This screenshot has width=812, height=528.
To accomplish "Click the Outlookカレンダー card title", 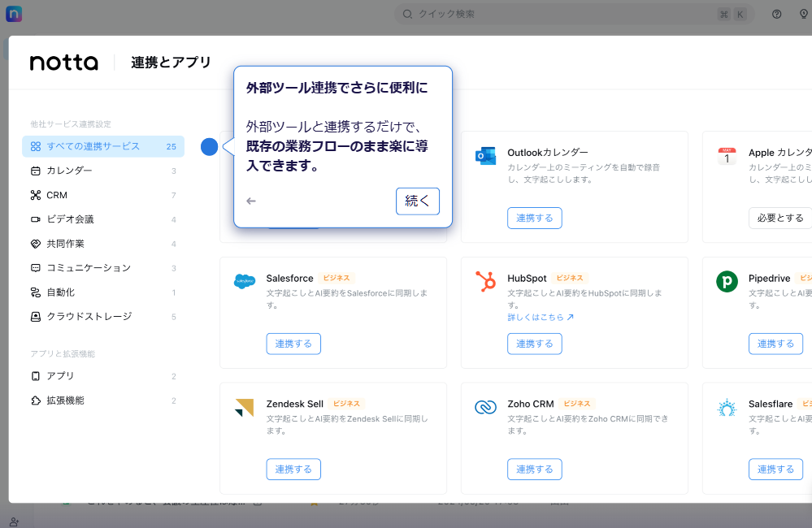I will [548, 153].
